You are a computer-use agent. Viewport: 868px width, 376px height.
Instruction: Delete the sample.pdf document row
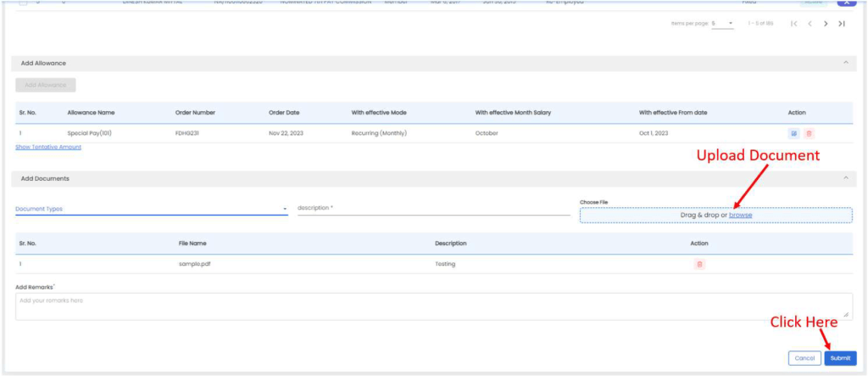699,265
